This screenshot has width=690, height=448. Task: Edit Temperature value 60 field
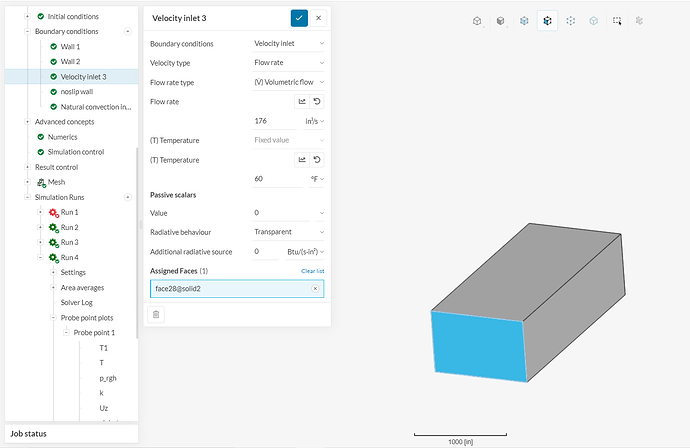tap(277, 179)
